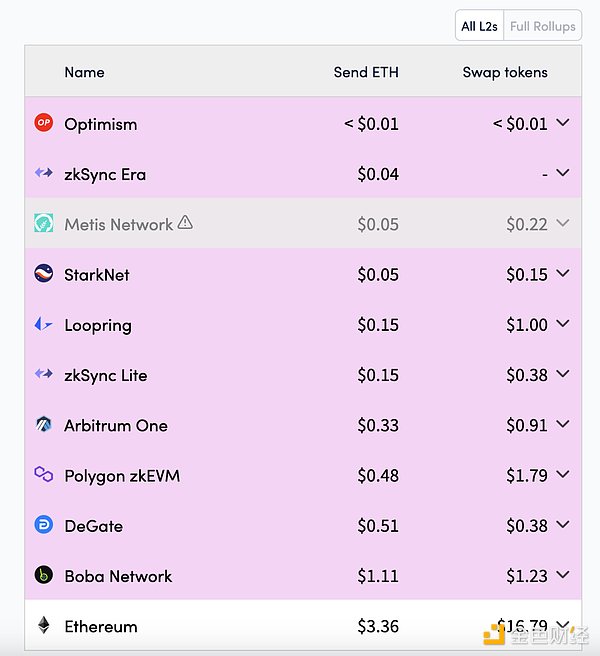Click the Swap tokens column header
Viewport: 600px width, 656px height.
(505, 72)
